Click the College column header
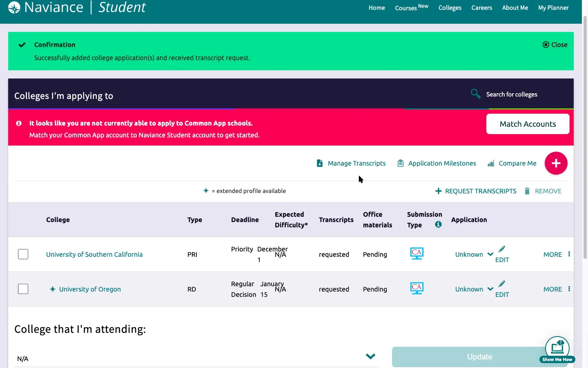 pos(58,220)
